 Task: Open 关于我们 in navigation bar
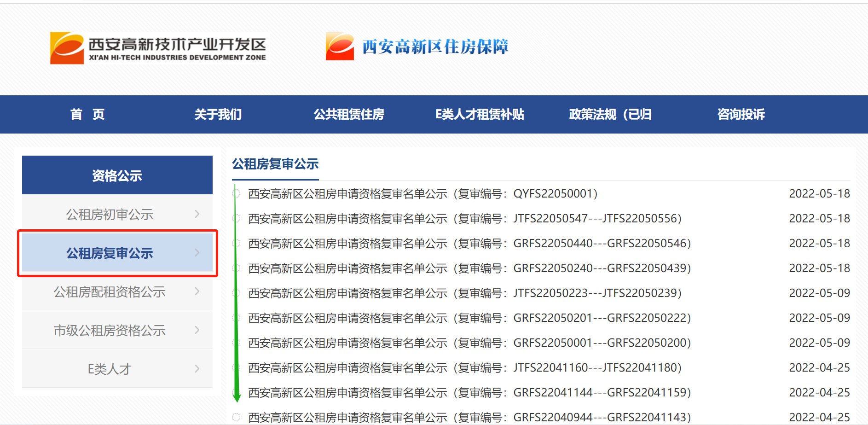pyautogui.click(x=218, y=114)
